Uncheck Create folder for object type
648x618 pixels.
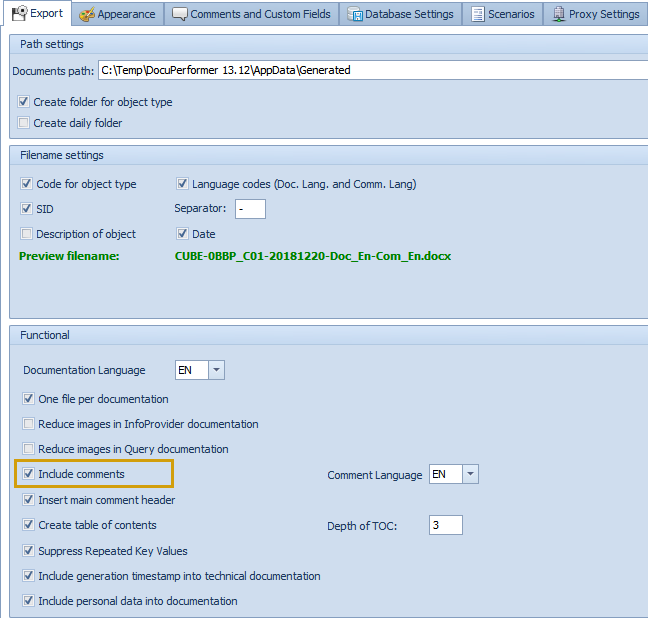tap(24, 102)
